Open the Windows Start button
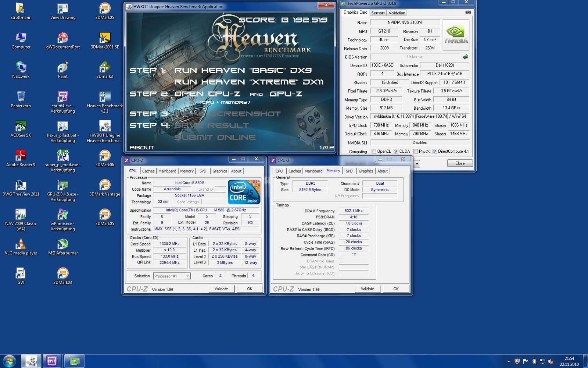The height and width of the screenshot is (368, 588). pos(9,361)
